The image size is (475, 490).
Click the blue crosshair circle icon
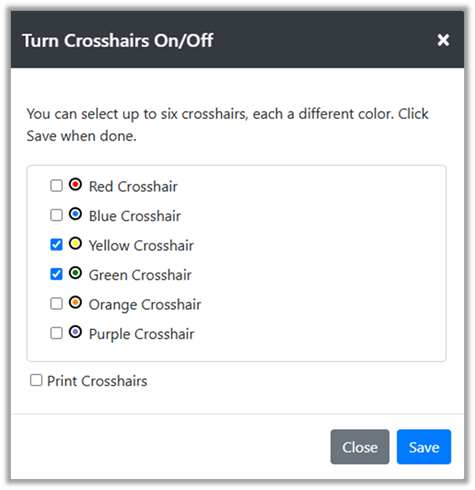coord(75,214)
